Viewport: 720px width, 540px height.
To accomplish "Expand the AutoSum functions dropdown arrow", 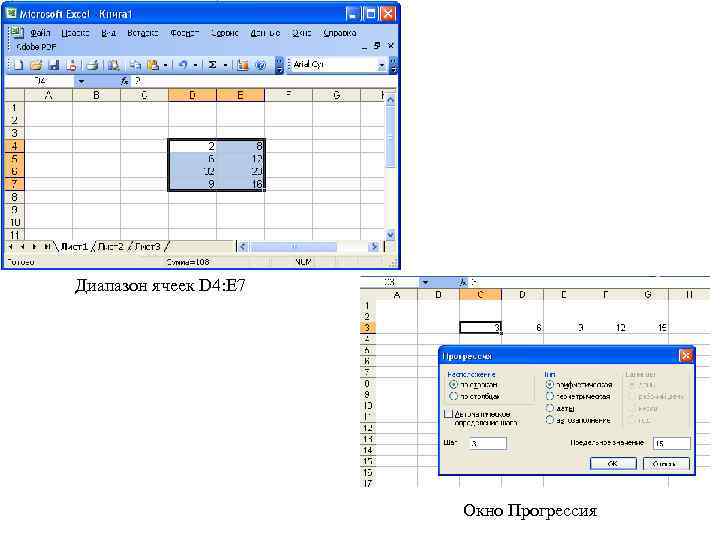I will (225, 65).
